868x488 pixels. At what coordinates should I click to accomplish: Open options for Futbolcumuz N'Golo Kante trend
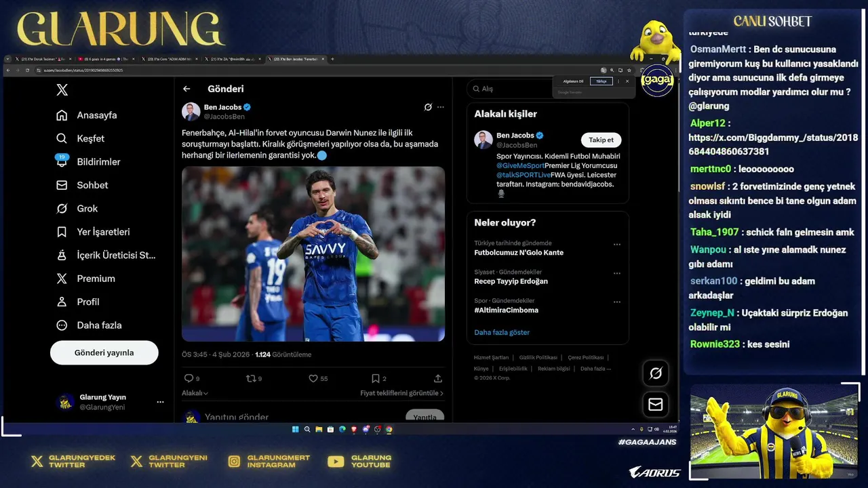[617, 245]
